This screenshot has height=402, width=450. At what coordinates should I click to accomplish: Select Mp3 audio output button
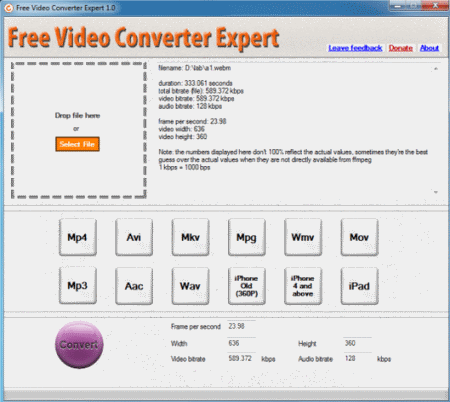(x=78, y=286)
